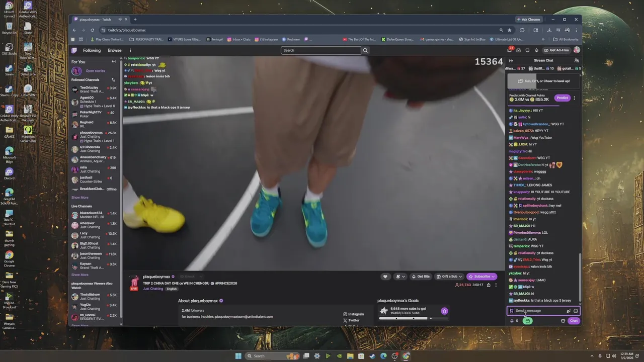This screenshot has width=644, height=362.
Task: Open chat settings gear icon
Action: (x=563, y=321)
